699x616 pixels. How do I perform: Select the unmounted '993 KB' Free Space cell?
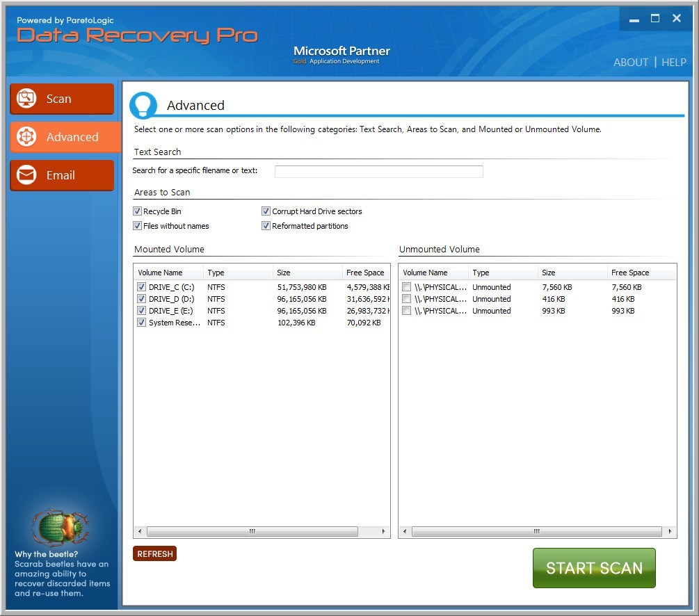[622, 311]
